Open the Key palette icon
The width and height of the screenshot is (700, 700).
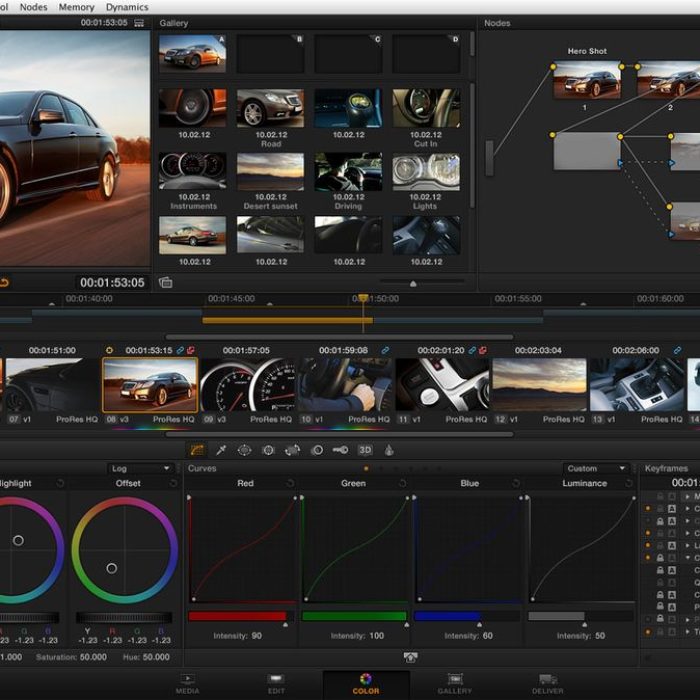(x=341, y=450)
